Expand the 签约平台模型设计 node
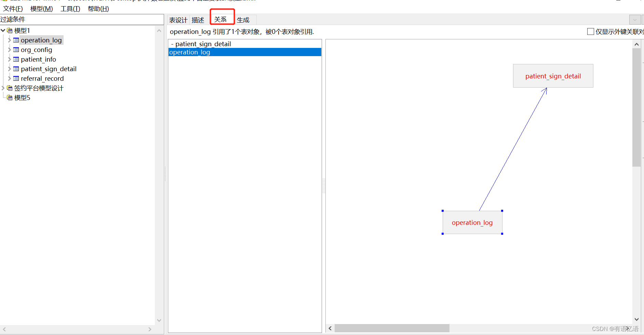 coord(3,88)
